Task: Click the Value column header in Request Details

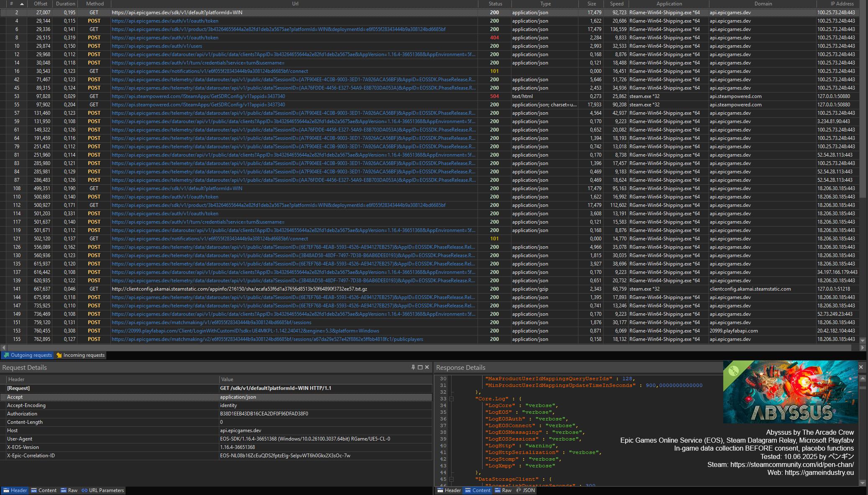Action: pyautogui.click(x=326, y=379)
